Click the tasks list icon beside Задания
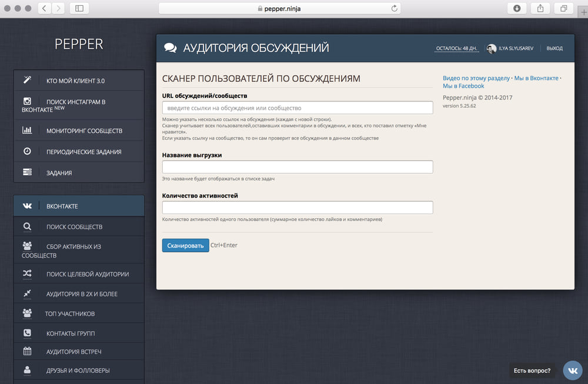This screenshot has height=384, width=588. point(27,173)
